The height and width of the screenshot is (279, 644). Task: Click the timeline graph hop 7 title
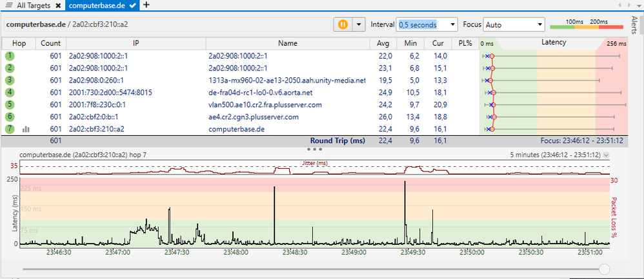83,155
